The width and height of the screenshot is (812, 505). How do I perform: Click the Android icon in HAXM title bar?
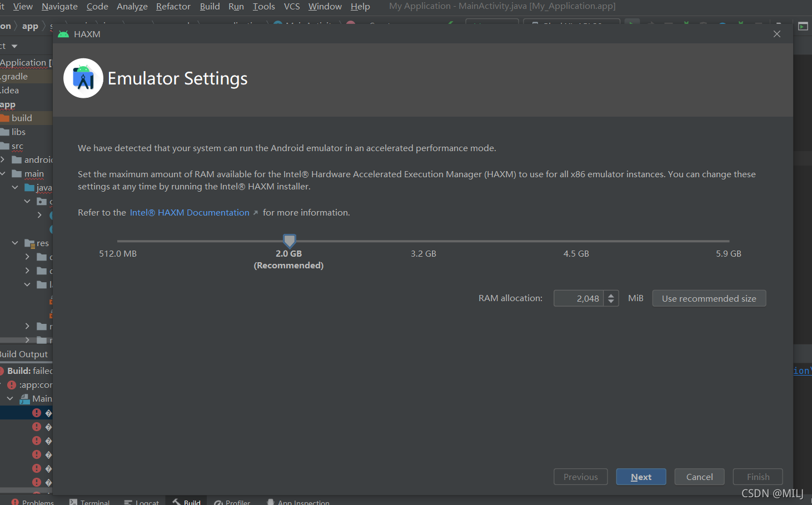pyautogui.click(x=63, y=34)
